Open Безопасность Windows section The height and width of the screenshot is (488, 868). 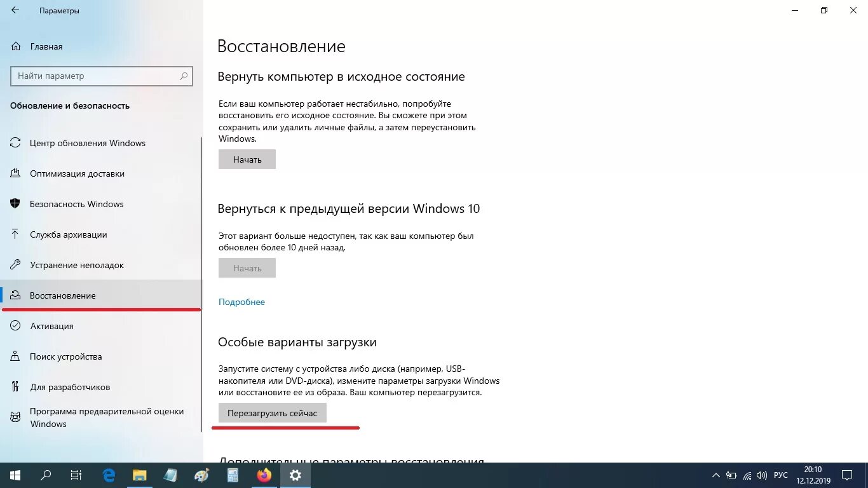tap(102, 204)
